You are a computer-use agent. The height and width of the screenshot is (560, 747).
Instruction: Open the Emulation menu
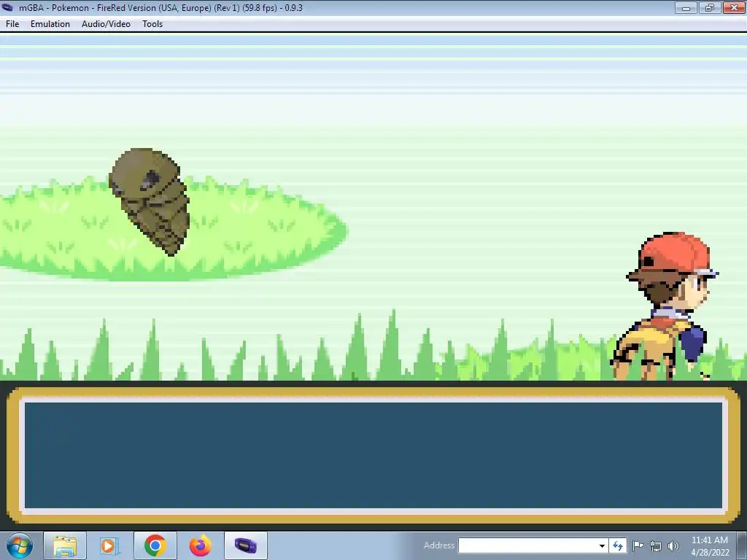click(x=50, y=24)
